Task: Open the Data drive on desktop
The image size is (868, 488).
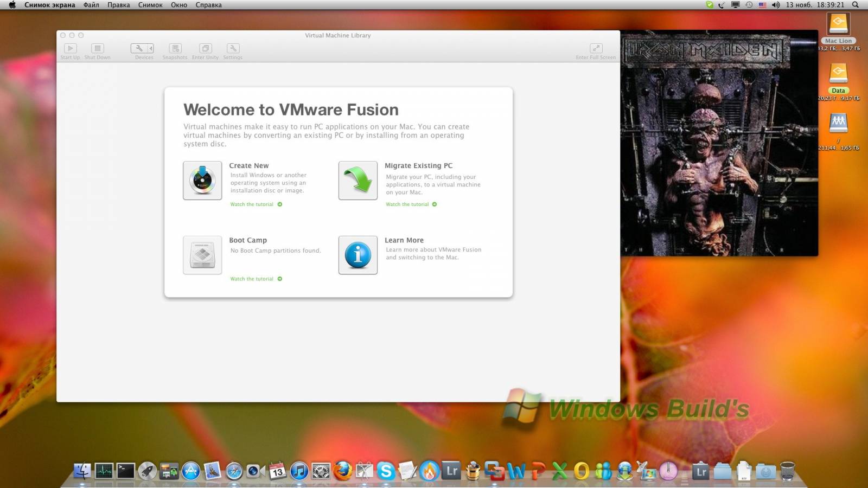Action: pos(838,73)
